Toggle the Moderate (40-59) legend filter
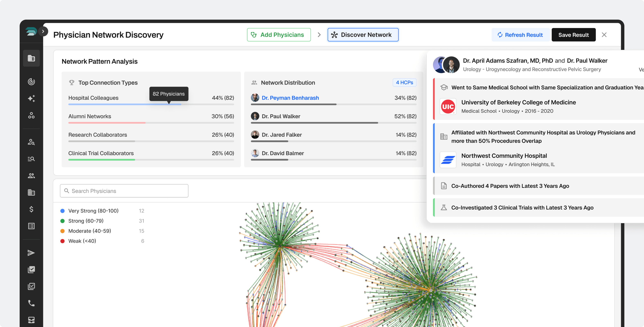The height and width of the screenshot is (327, 644). [x=102, y=231]
